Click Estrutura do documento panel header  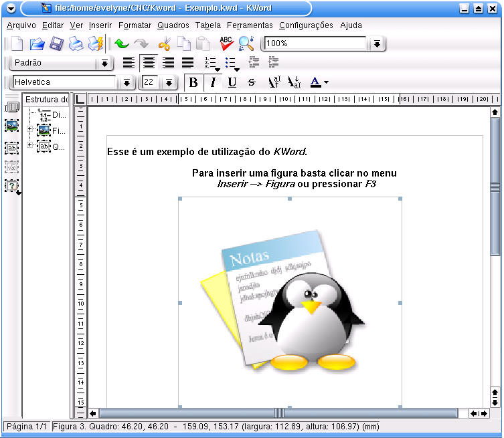(x=46, y=99)
